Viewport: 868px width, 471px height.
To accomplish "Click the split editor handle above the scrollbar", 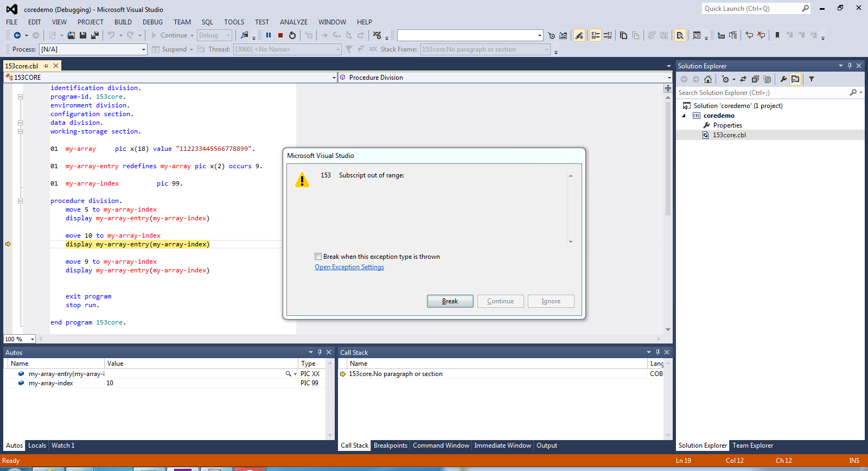I will click(x=668, y=88).
